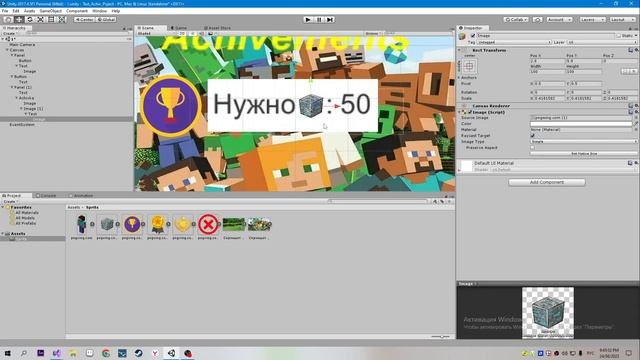Select the red X sprite asset
The width and height of the screenshot is (640, 360).
point(208,224)
